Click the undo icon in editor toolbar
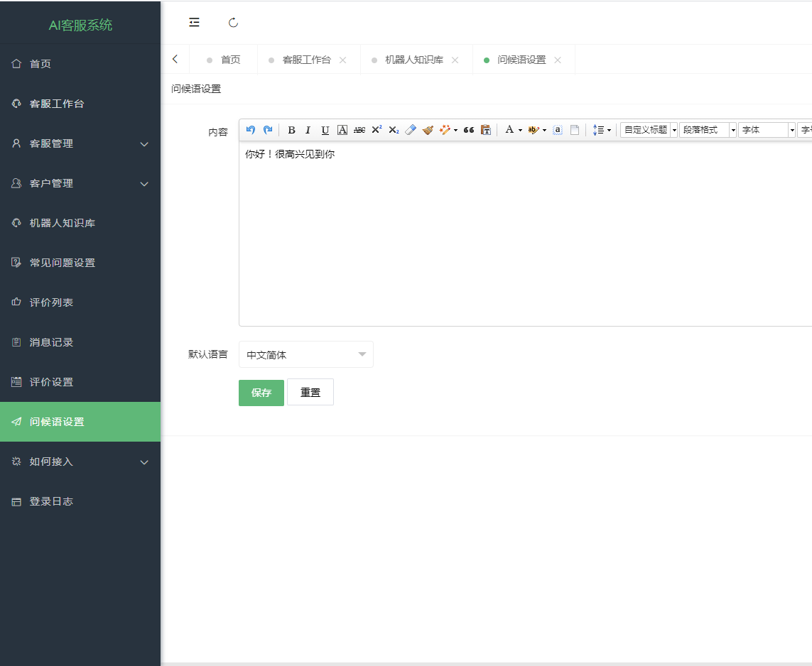Screen dimensions: 812x666 point(250,130)
